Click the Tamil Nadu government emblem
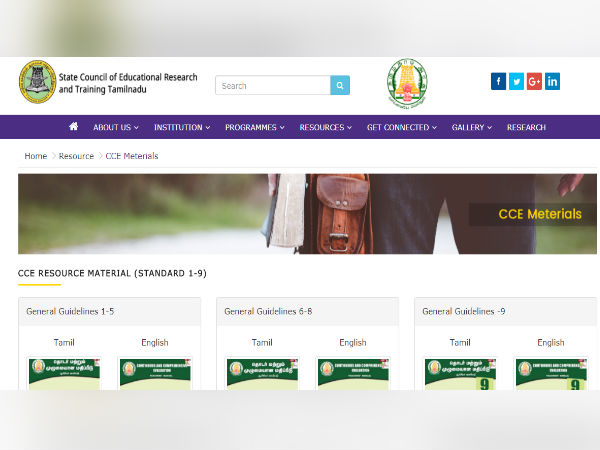 point(407,83)
